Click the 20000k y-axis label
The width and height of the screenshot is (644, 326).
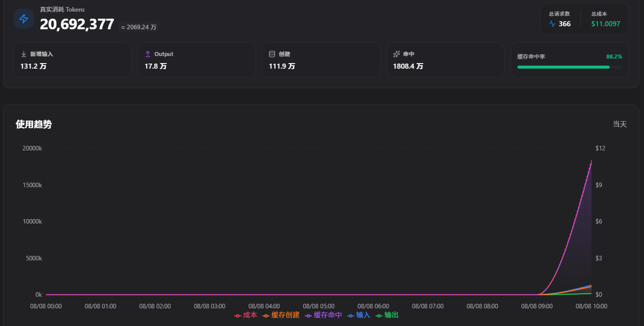(x=32, y=148)
